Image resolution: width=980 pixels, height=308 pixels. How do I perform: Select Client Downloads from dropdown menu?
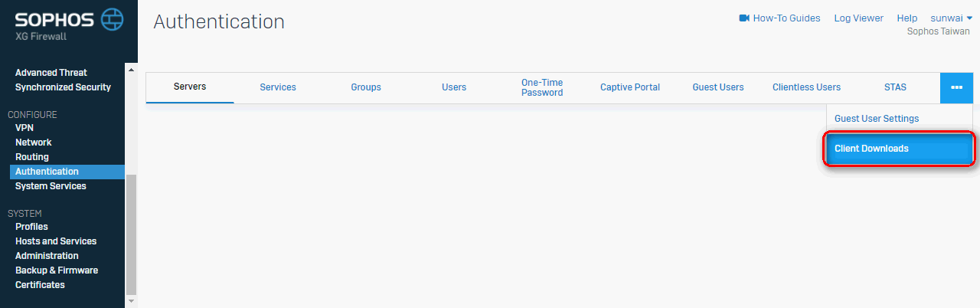tap(900, 149)
